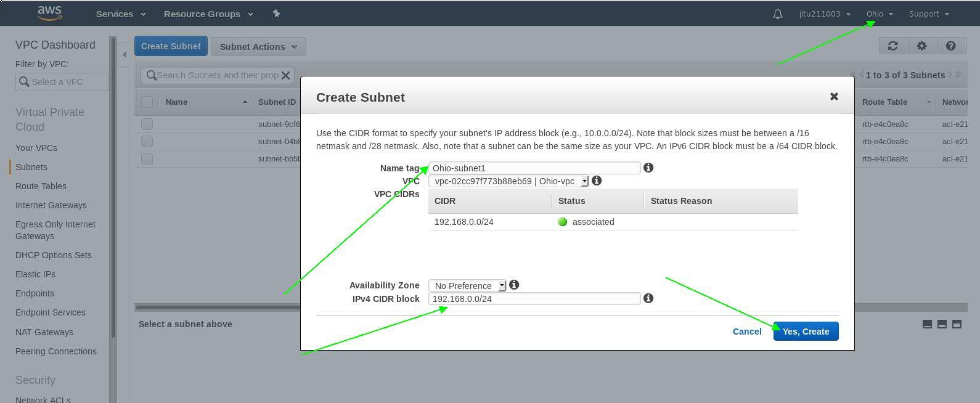Open the Services dropdown menu
The width and height of the screenshot is (980, 403).
121,14
